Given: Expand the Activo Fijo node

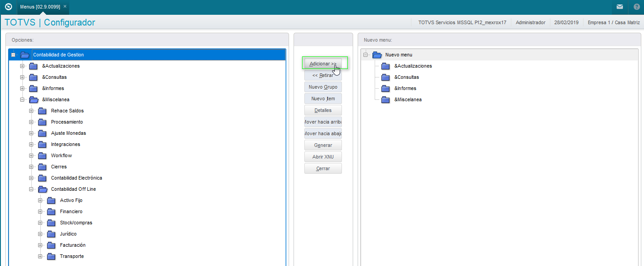Looking at the screenshot, I should coord(40,200).
